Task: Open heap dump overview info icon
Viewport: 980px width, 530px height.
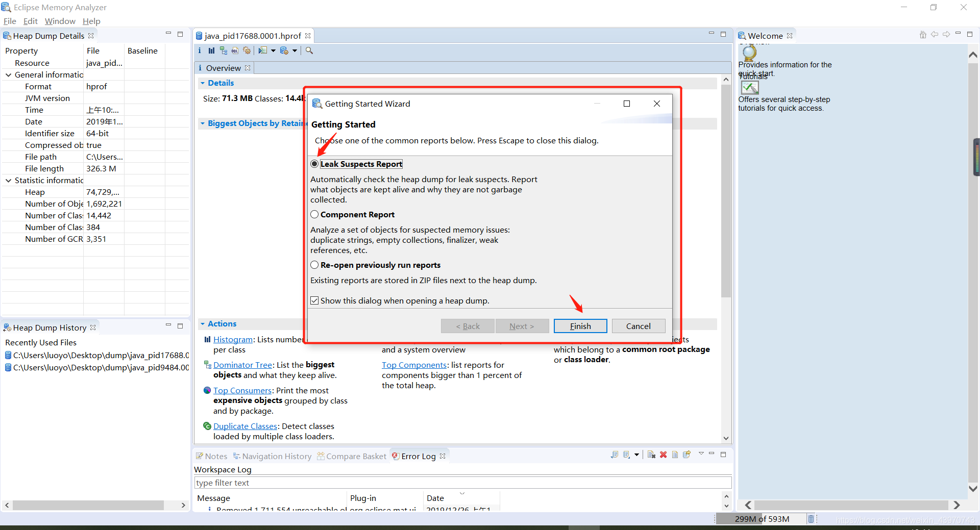Action: (200, 51)
